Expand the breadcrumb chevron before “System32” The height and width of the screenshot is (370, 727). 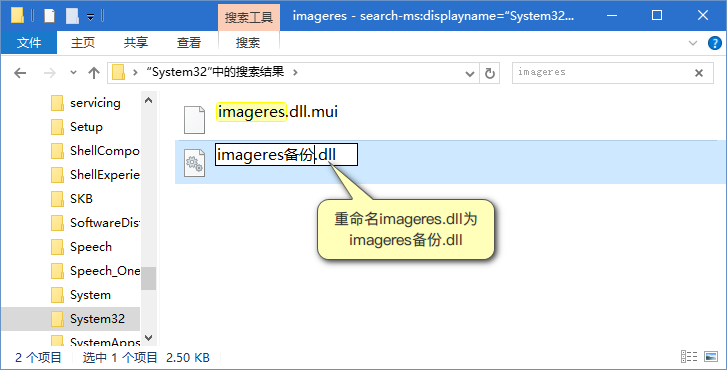pos(135,73)
